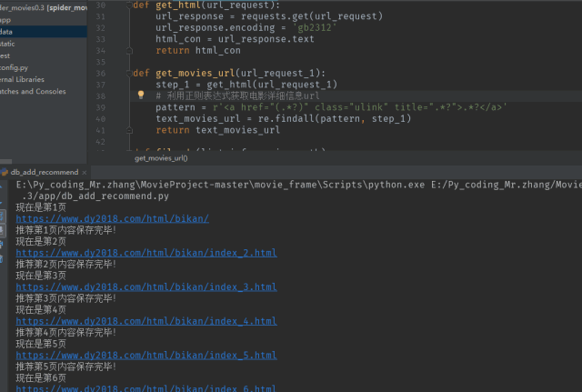Click line number 37 in the gutter
582x392 pixels.
[101, 85]
